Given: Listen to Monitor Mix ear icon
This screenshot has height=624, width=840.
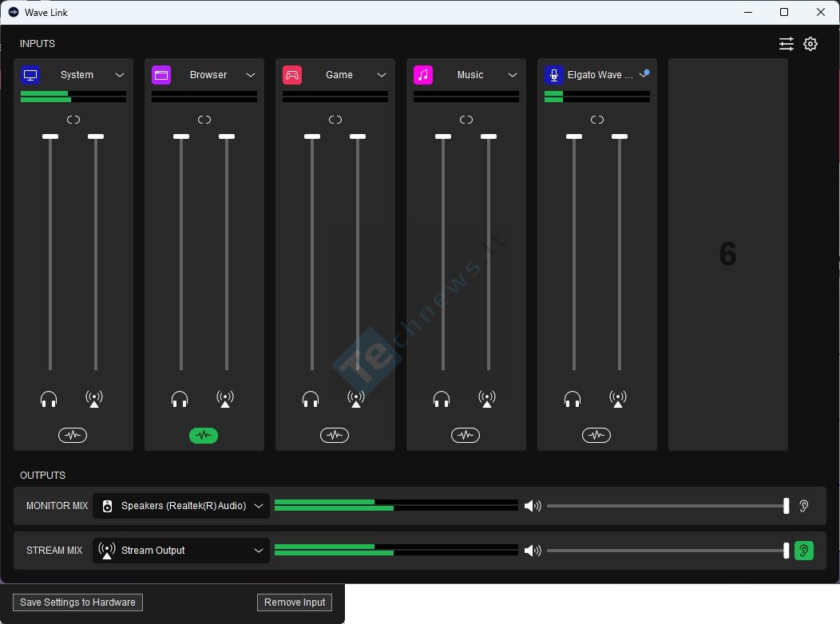Looking at the screenshot, I should pyautogui.click(x=803, y=506).
